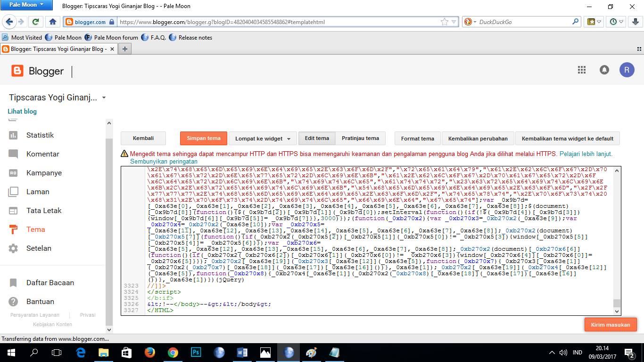Open the account avatar labeled R

coord(627,70)
